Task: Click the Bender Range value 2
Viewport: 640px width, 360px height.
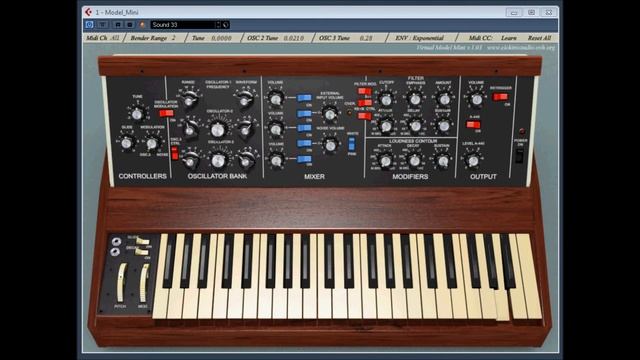Action: pyautogui.click(x=173, y=38)
